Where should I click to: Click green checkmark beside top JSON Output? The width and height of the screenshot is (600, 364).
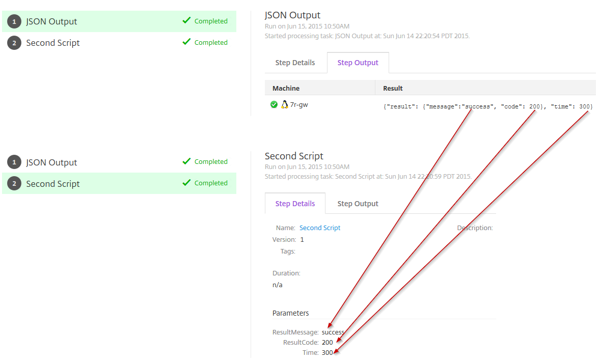pyautogui.click(x=186, y=20)
